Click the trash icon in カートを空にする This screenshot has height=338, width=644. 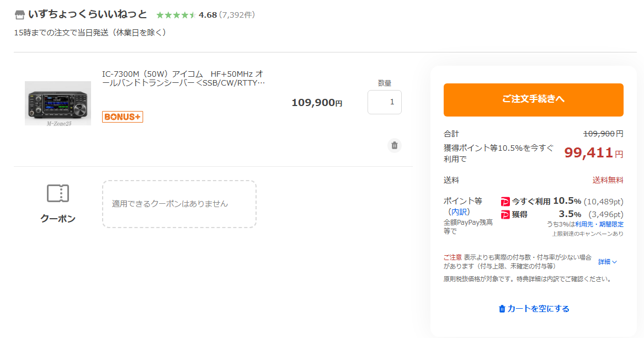pos(502,309)
